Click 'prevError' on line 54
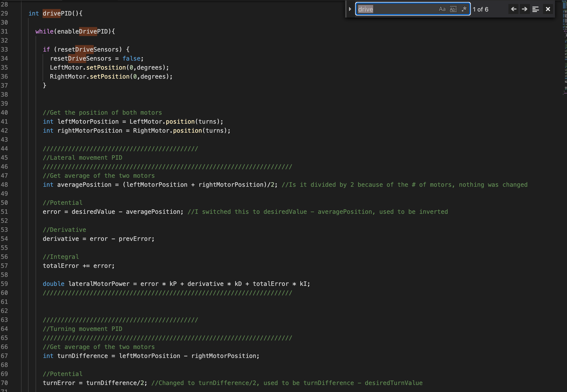The image size is (567, 392). pyautogui.click(x=135, y=239)
